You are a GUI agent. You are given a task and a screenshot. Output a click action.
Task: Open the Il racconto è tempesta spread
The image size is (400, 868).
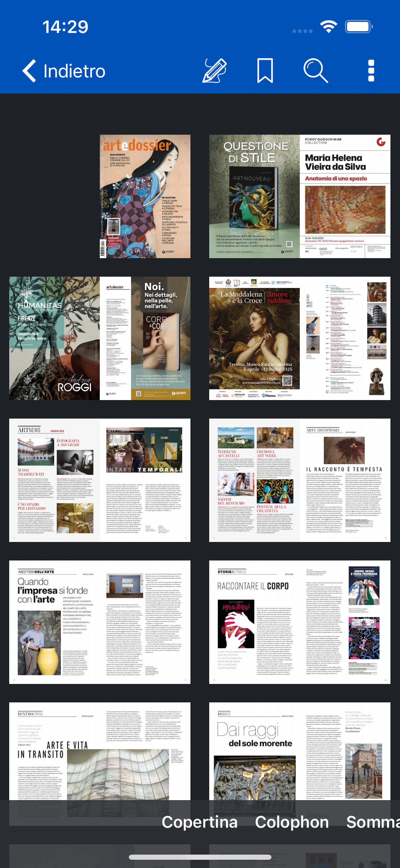300,480
